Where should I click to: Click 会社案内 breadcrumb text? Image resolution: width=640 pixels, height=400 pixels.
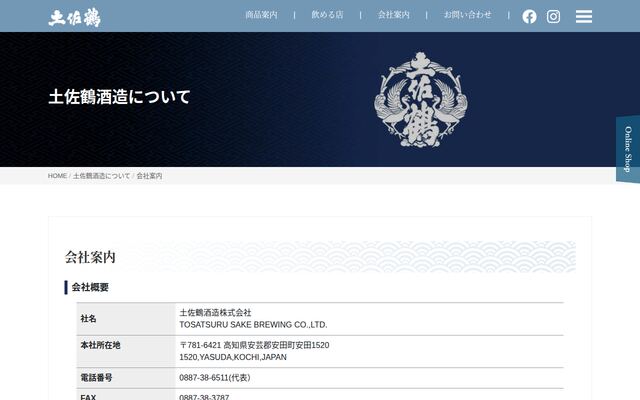tap(149, 176)
